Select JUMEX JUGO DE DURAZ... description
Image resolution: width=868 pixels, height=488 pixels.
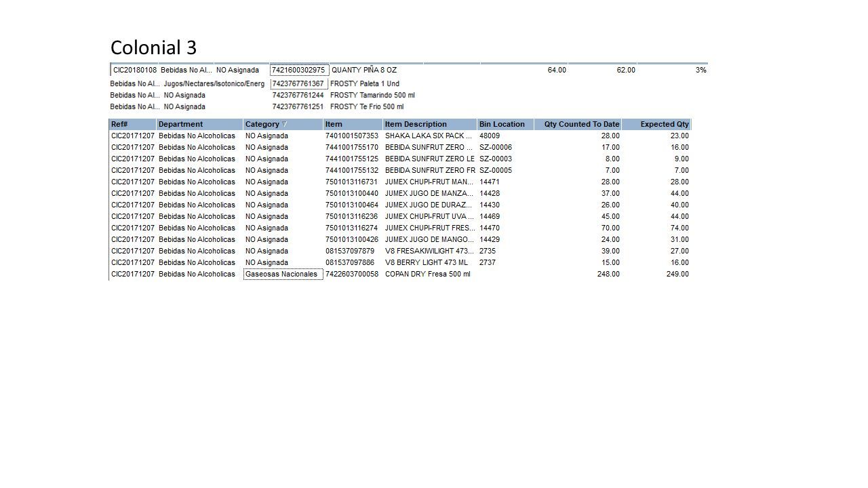pos(429,205)
